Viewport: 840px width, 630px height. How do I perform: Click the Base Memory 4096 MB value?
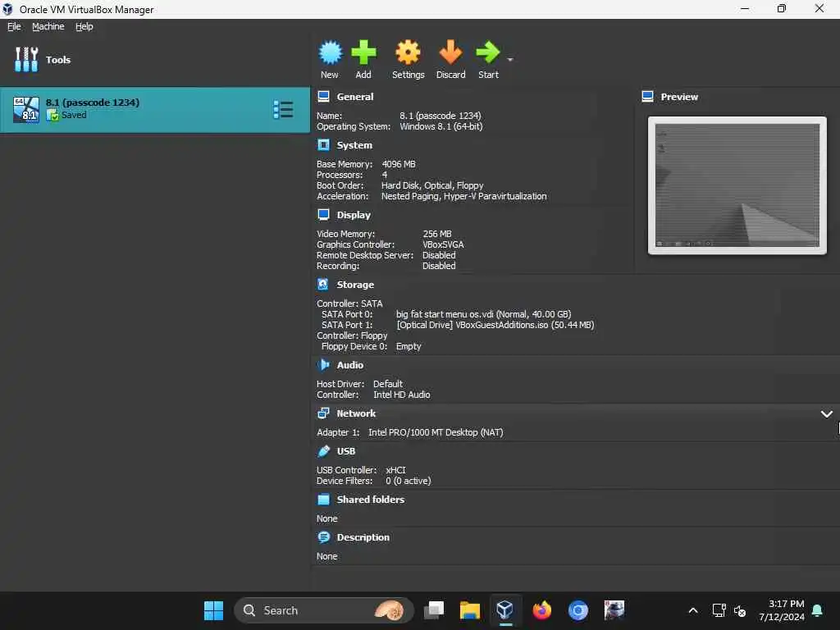399,164
